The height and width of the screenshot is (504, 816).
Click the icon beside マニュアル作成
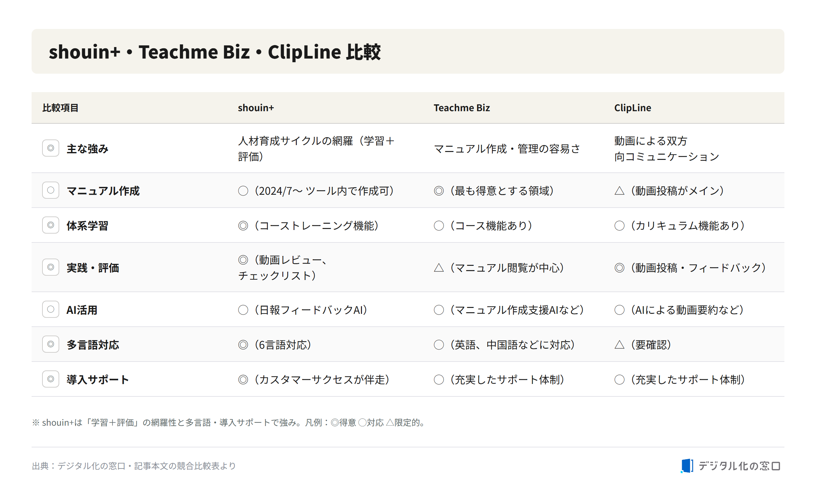(51, 190)
